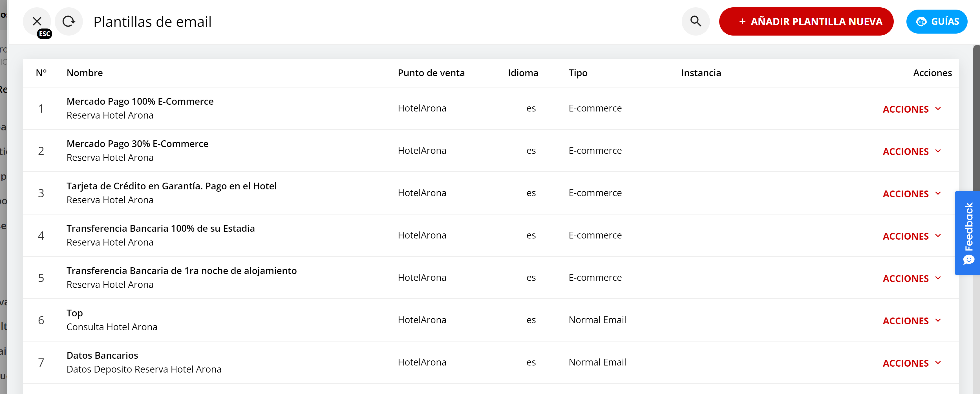The width and height of the screenshot is (980, 394).
Task: Expand Acciones for the Top template
Action: click(x=912, y=321)
